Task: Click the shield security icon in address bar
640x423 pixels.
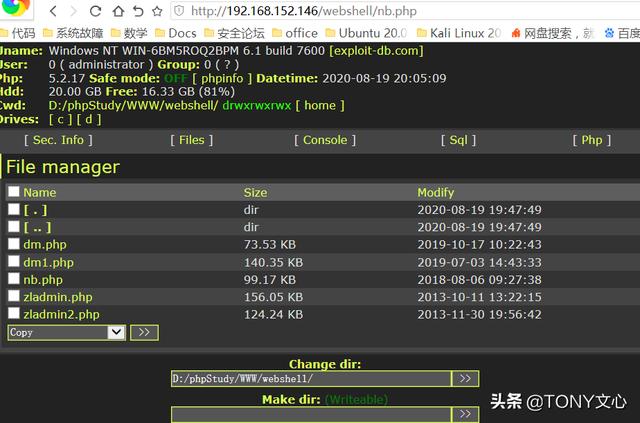Action: (x=179, y=11)
